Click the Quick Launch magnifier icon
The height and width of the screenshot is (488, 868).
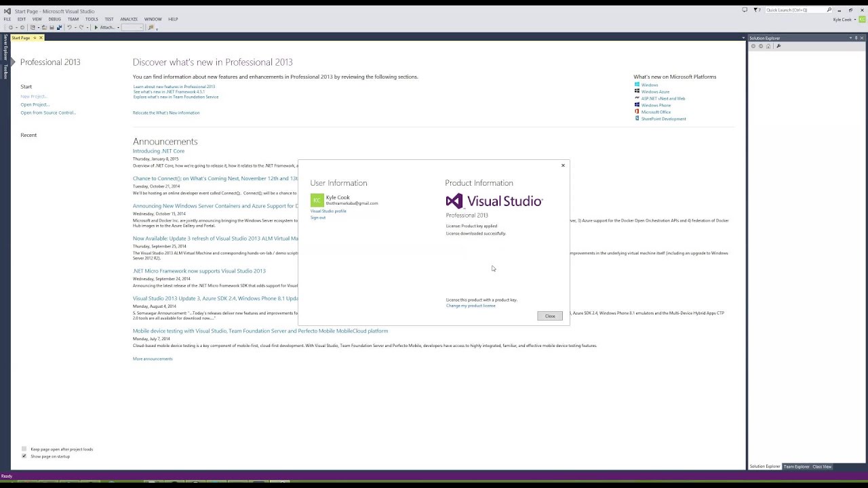click(829, 10)
